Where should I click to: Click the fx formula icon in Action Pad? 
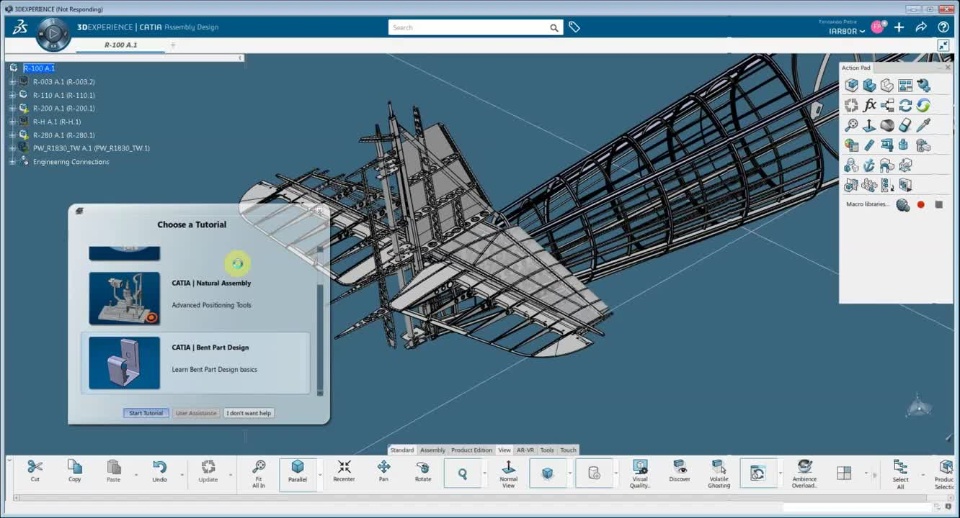click(869, 105)
